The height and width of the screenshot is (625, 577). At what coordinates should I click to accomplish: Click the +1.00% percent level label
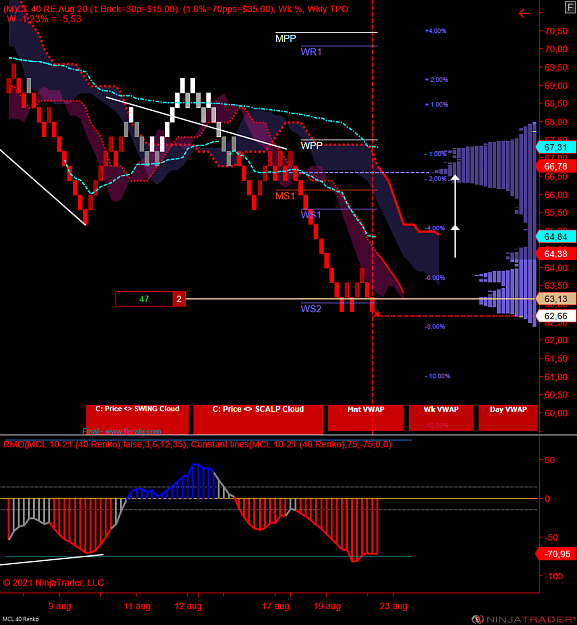(436, 104)
